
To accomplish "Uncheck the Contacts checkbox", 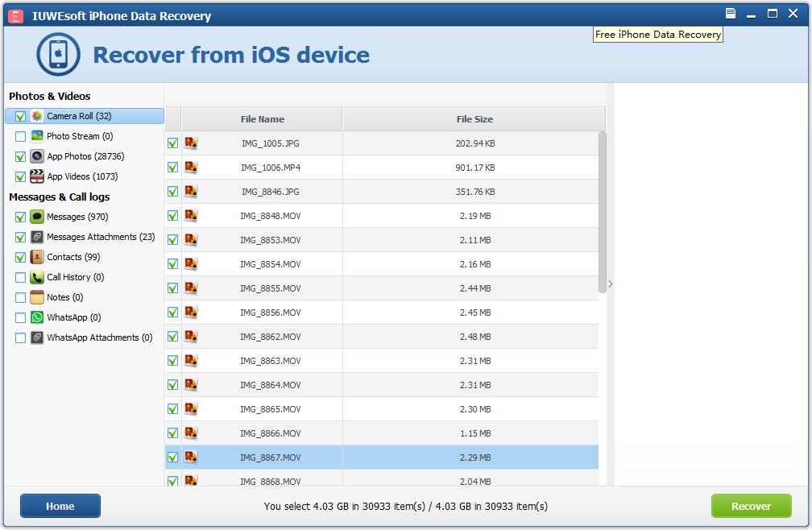I will pyautogui.click(x=20, y=257).
